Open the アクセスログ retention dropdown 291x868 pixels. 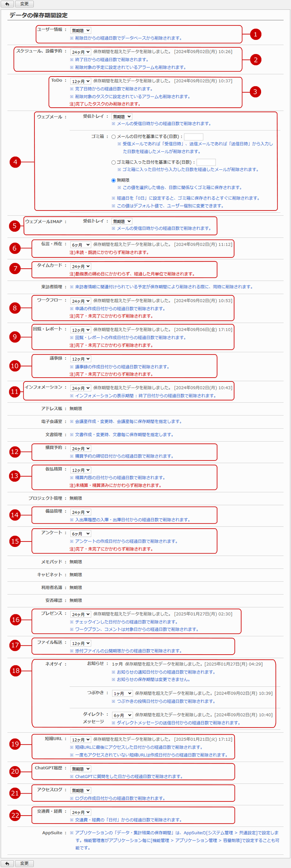81,790
